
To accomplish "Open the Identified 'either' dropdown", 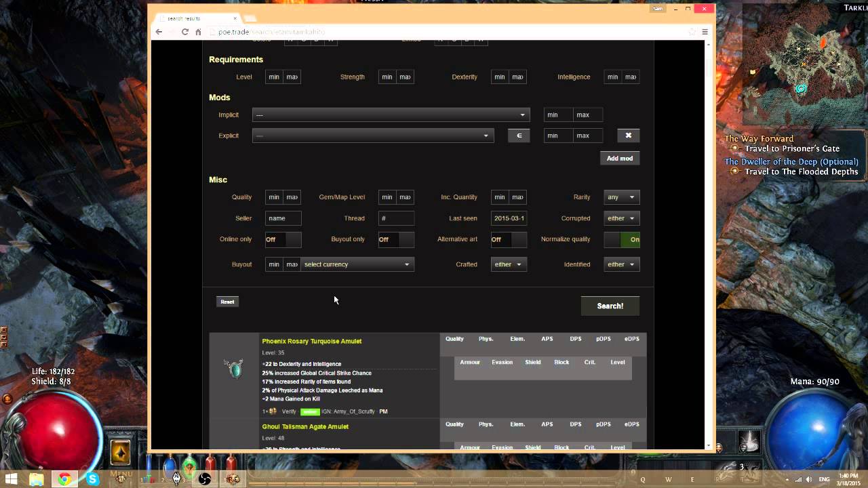I will pos(621,264).
